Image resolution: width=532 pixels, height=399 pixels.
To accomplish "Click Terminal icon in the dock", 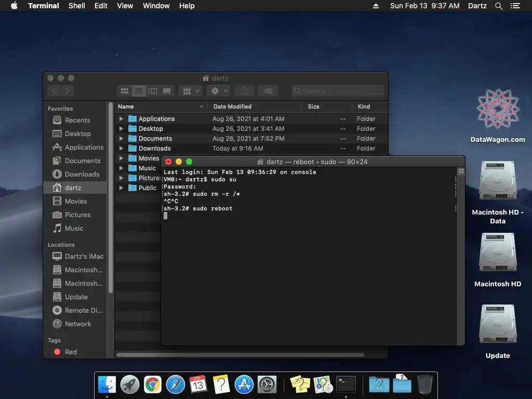I will tap(345, 384).
